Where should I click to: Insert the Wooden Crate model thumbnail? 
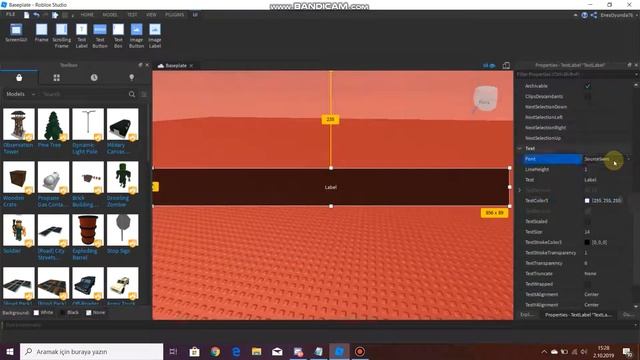pos(19,177)
